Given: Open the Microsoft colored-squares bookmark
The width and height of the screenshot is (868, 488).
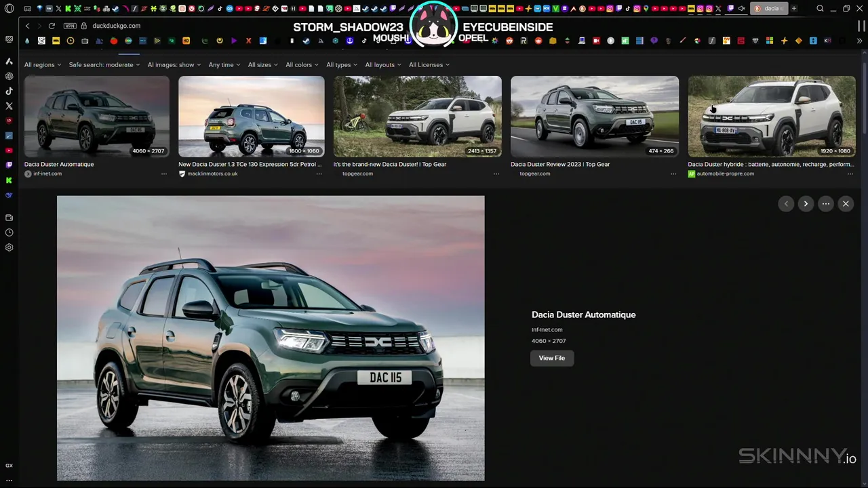Looking at the screenshot, I should pyautogui.click(x=770, y=41).
